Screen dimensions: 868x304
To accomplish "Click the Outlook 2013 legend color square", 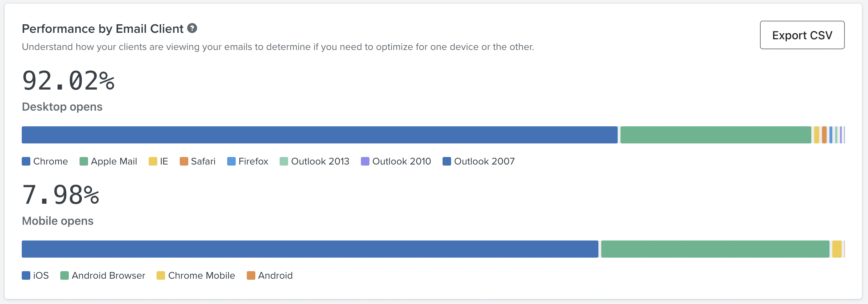I will pos(284,161).
